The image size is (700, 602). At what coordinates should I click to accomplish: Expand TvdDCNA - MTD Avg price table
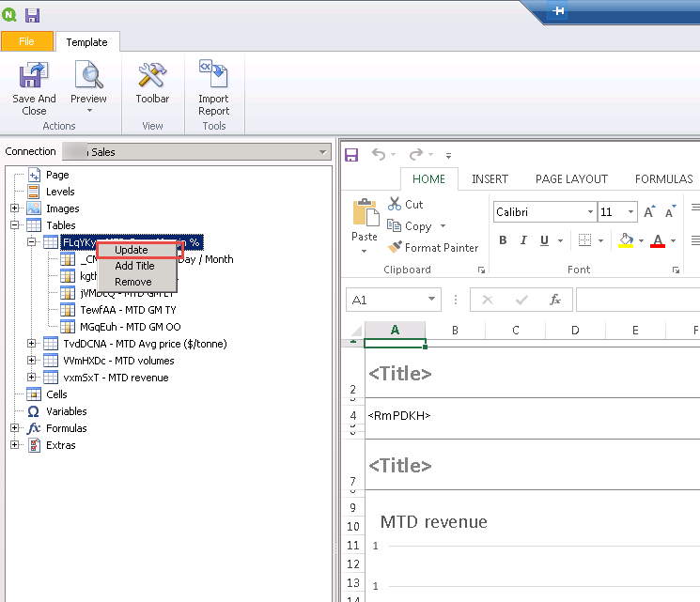(x=32, y=344)
